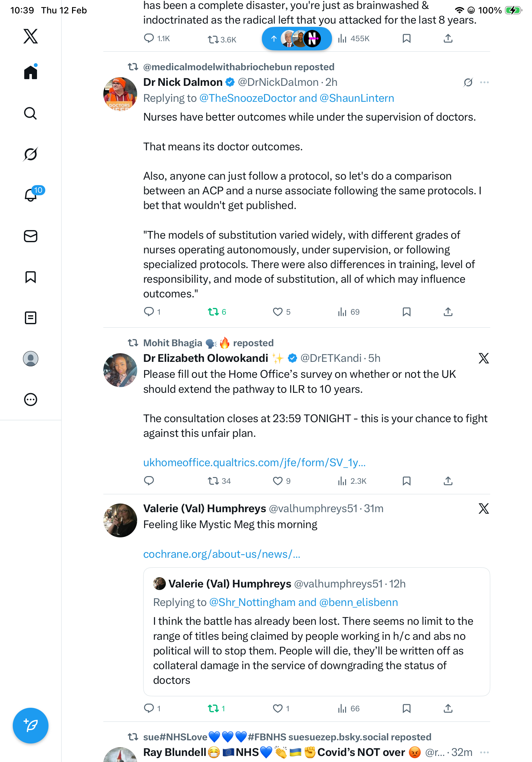Undo repost on Dr Nick Dalmon's post
532x762 pixels.
(x=213, y=312)
